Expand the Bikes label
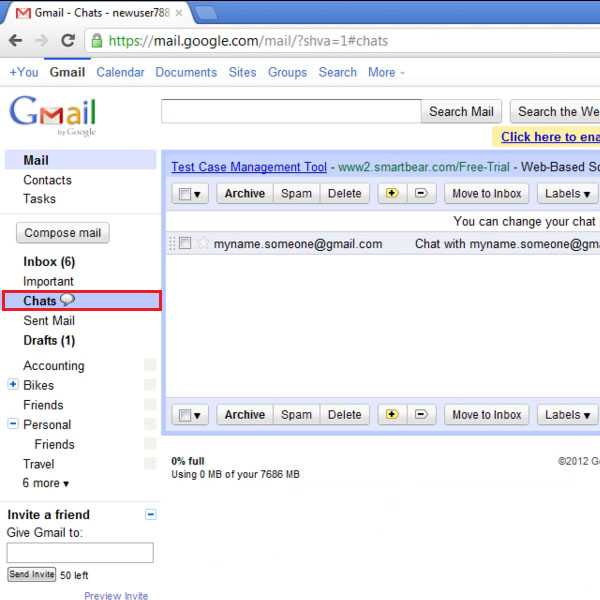 click(x=13, y=384)
